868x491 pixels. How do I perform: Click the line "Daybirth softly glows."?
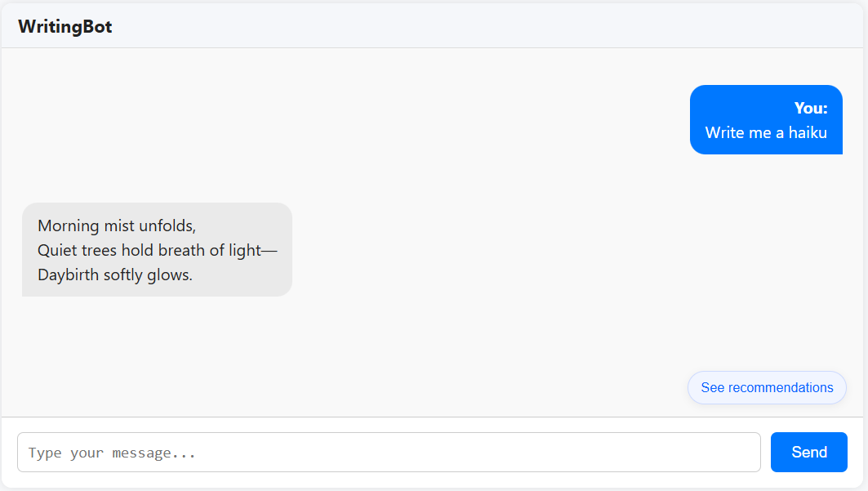(115, 275)
